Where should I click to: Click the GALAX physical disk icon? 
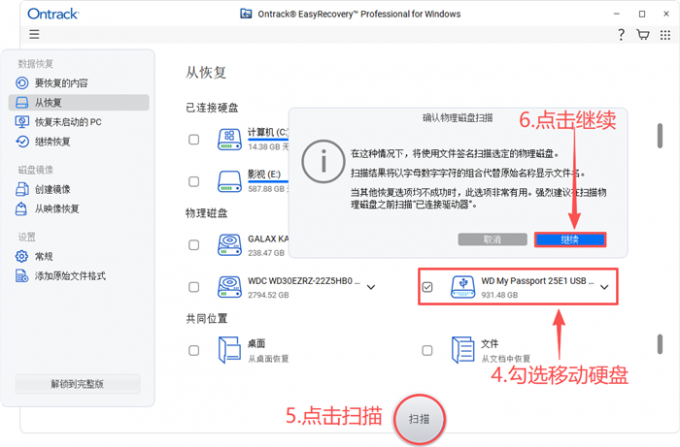229,245
